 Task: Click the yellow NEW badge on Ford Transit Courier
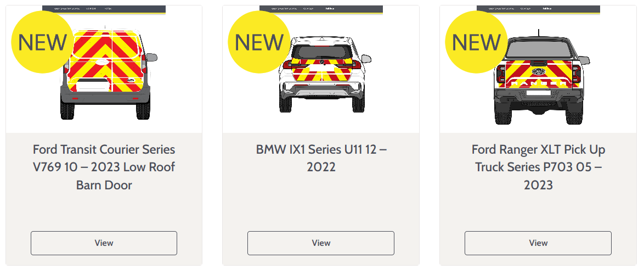click(42, 42)
